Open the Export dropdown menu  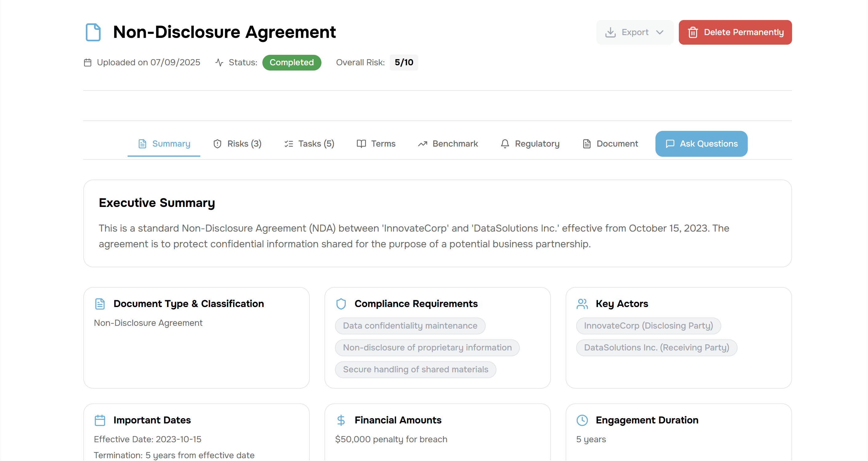(x=635, y=32)
